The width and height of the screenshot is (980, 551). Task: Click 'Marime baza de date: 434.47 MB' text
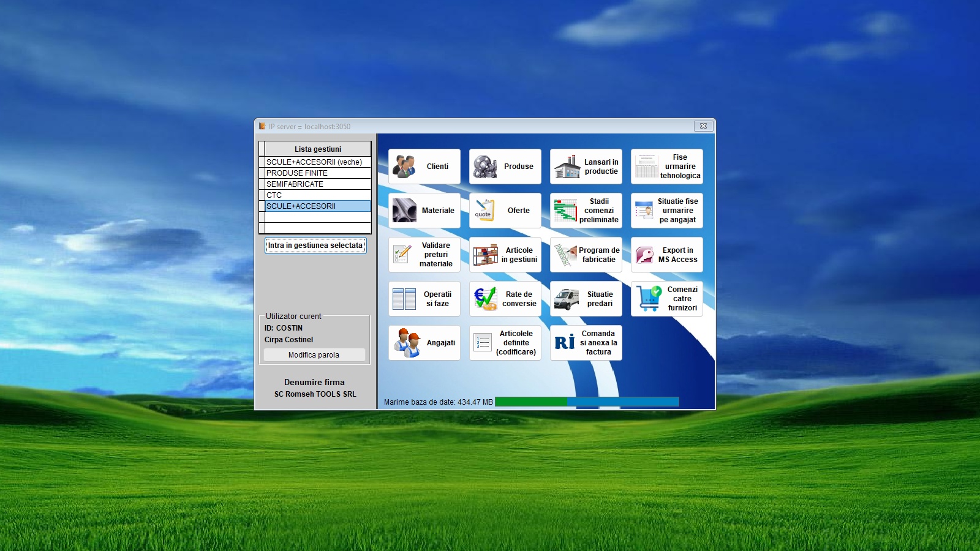click(x=439, y=402)
